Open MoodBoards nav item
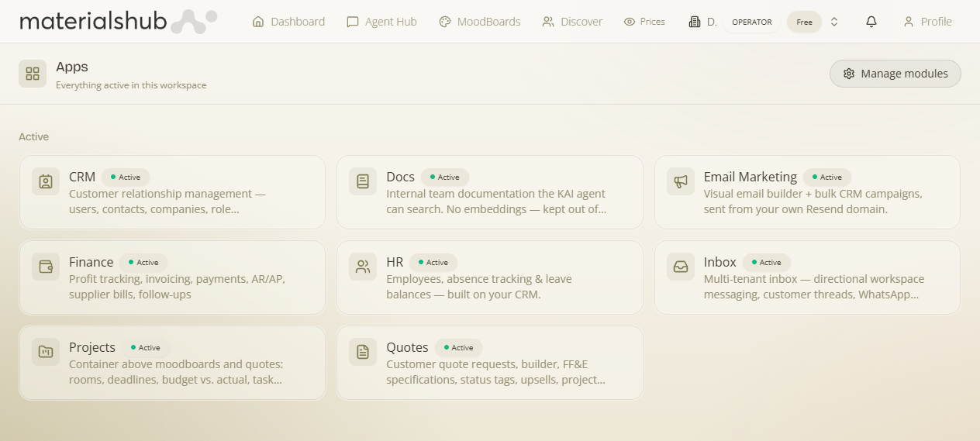The height and width of the screenshot is (441, 980). pyautogui.click(x=480, y=22)
